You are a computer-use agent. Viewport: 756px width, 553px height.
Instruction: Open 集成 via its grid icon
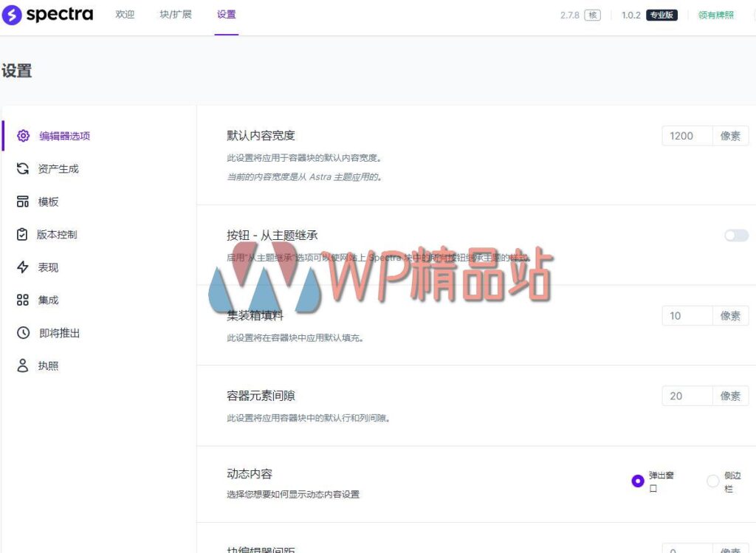pyautogui.click(x=22, y=300)
